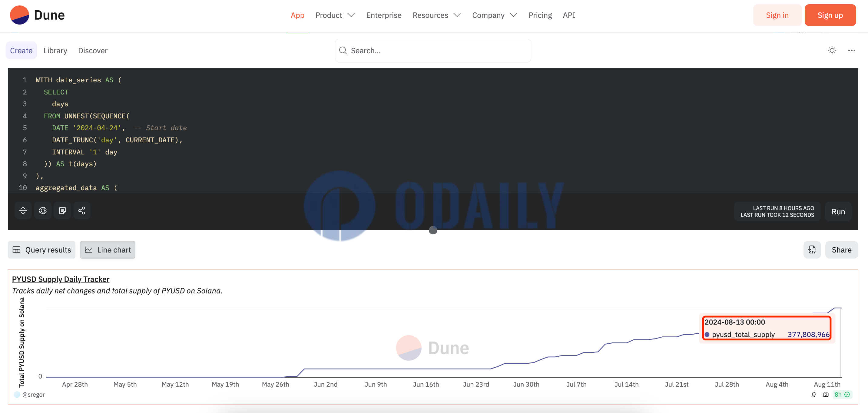Click 'WITH date_series AS (' on line 1
The image size is (868, 413).
click(x=78, y=80)
